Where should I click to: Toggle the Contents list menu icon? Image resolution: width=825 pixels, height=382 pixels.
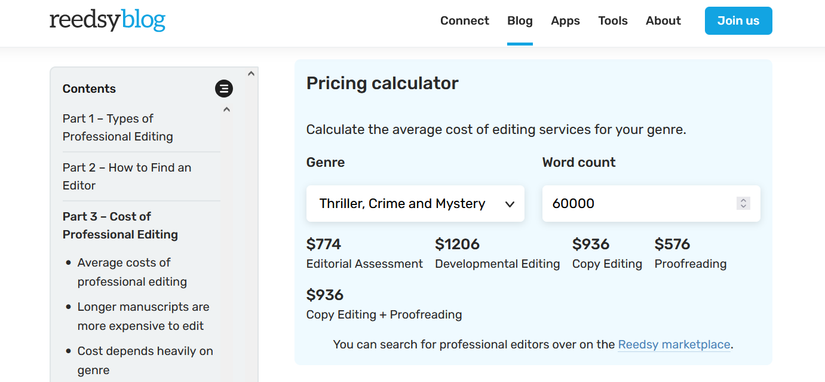click(224, 89)
